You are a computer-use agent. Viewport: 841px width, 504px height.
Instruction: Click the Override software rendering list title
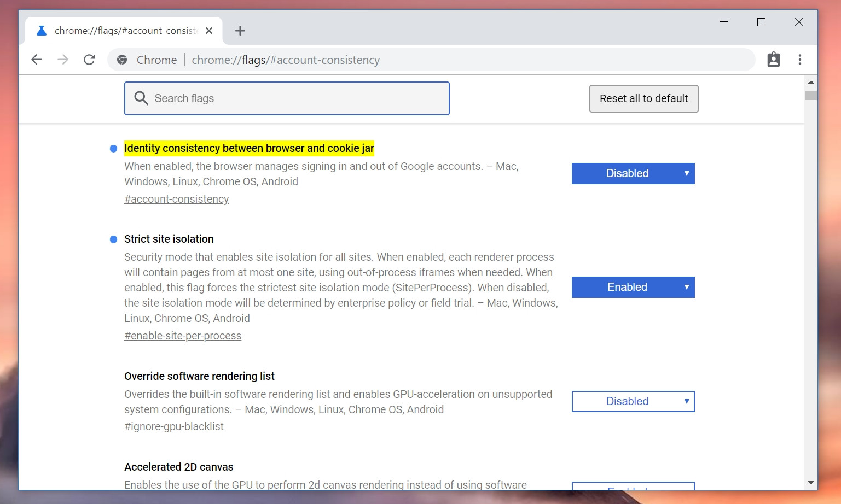[x=199, y=376]
